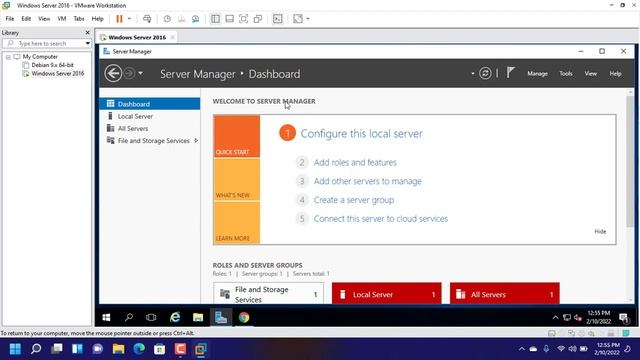The width and height of the screenshot is (640, 360).
Task: Select Dashboard in the Server Manager sidebar
Action: point(150,104)
